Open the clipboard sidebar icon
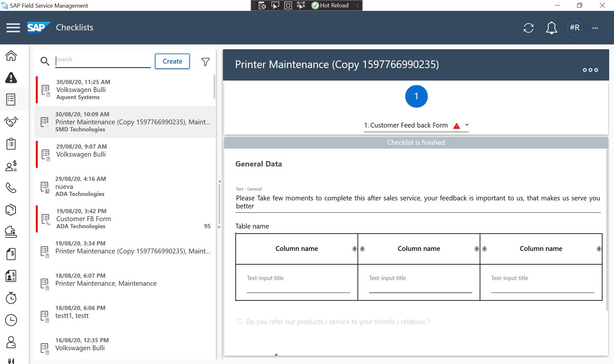The height and width of the screenshot is (364, 614). [11, 144]
